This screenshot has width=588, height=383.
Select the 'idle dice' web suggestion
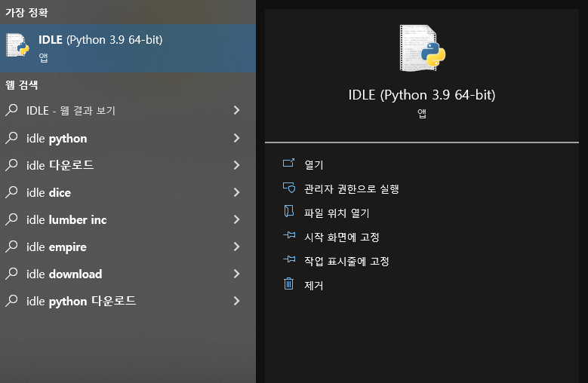pyautogui.click(x=128, y=192)
